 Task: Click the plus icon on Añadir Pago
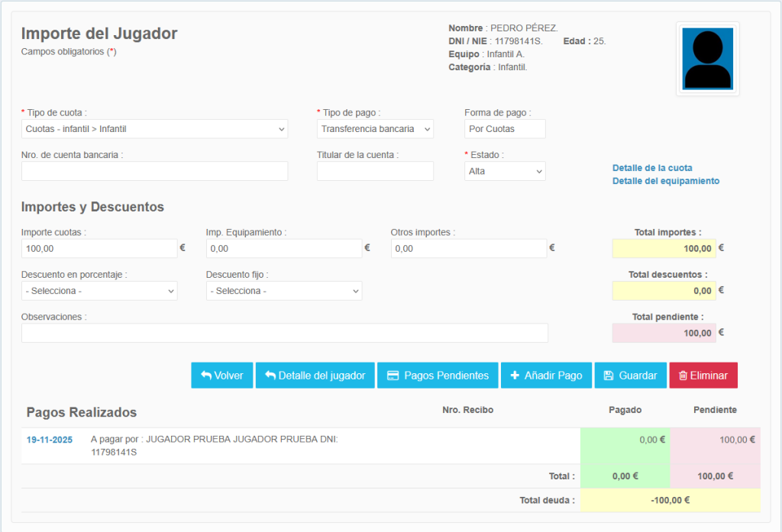pos(515,376)
